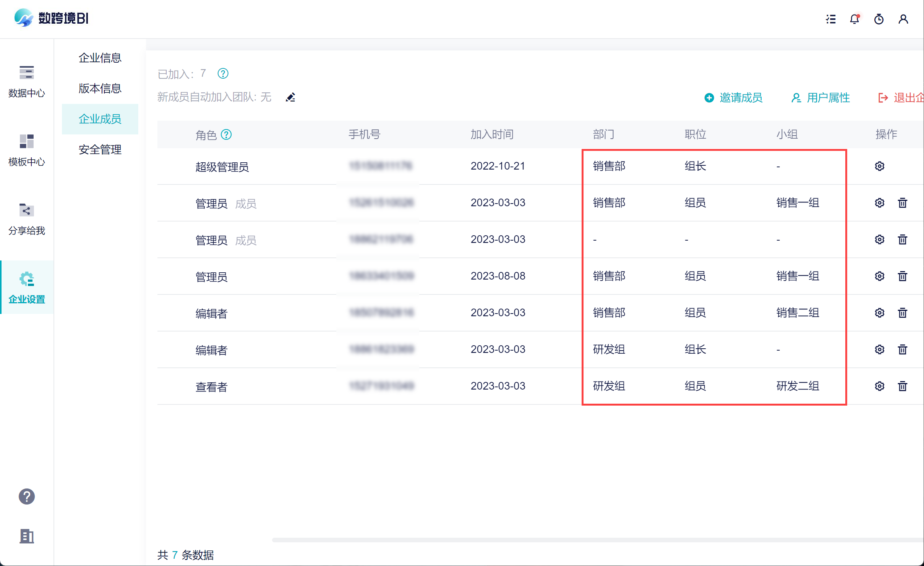Screen dimensions: 924x566
Task: Open settings gear for 研发组 组长 row
Action: pos(879,349)
